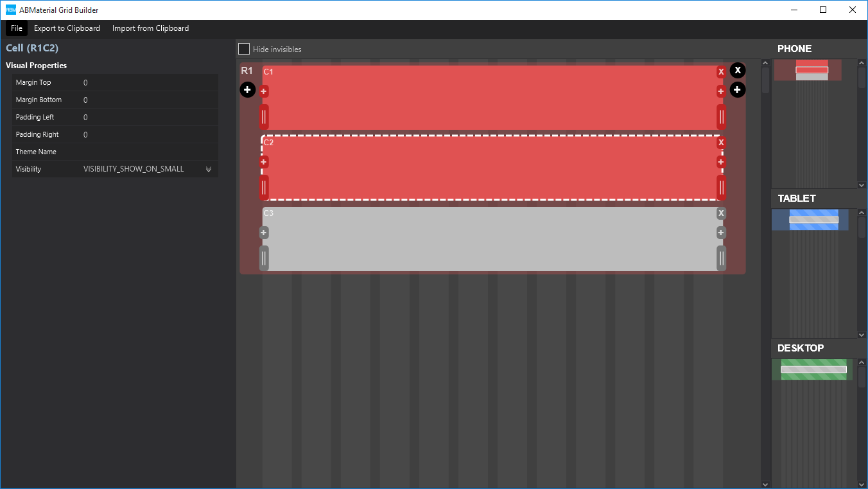Click the TABLET preview thumbnail
This screenshot has width=868, height=489.
pos(810,220)
